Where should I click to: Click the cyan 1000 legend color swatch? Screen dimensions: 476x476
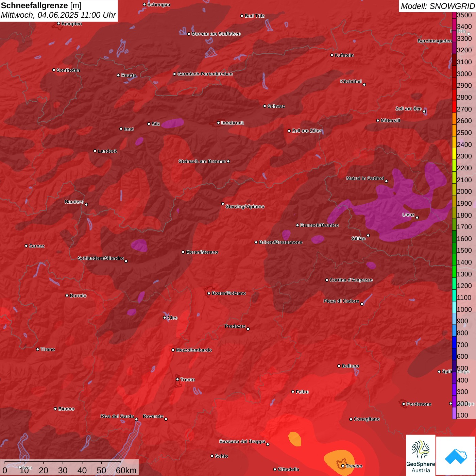(x=454, y=307)
